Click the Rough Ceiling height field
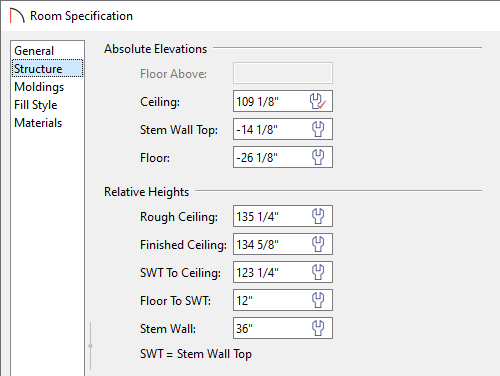This screenshot has width=500, height=376. 283,216
